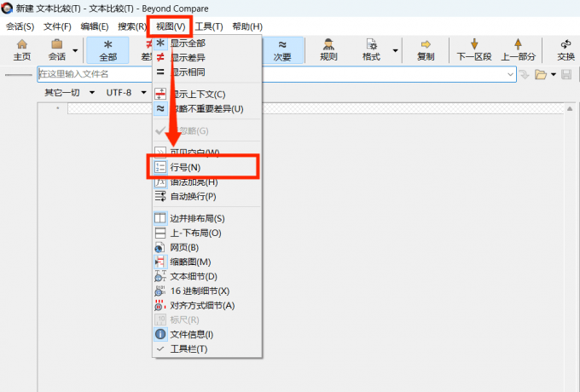580x392 pixels.
Task: Open the Session (会话) menu
Action: (20, 26)
